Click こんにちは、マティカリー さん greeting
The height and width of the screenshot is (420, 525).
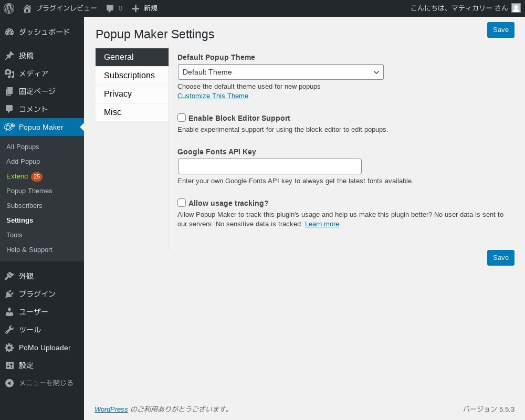[x=459, y=8]
